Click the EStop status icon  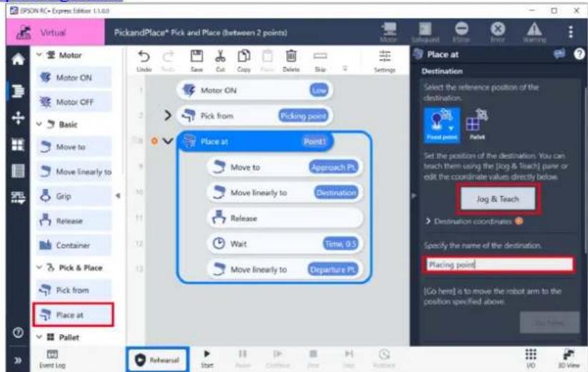click(x=462, y=32)
